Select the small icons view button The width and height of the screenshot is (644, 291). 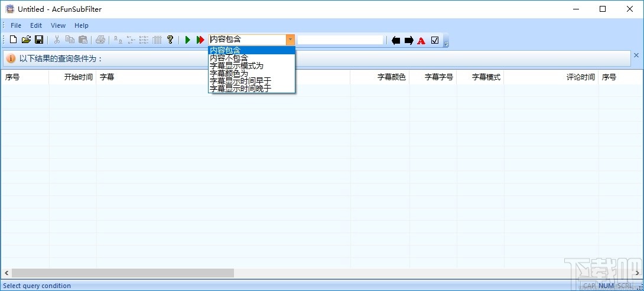[131, 40]
